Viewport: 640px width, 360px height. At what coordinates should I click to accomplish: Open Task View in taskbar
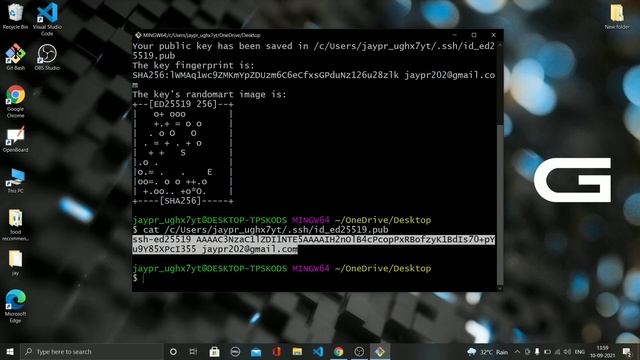tap(193, 351)
